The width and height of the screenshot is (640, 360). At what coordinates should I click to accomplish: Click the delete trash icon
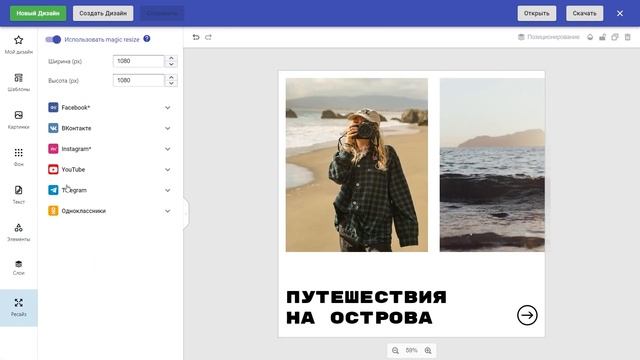pos(628,37)
